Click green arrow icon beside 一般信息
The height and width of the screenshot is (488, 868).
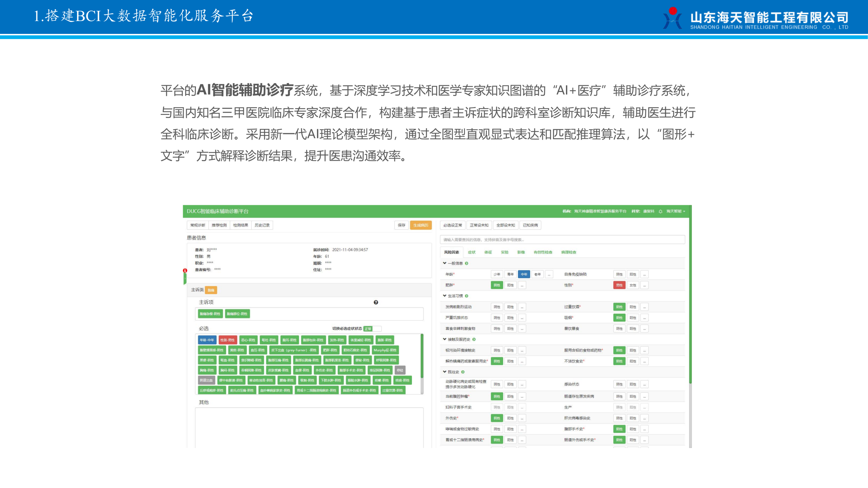[467, 263]
